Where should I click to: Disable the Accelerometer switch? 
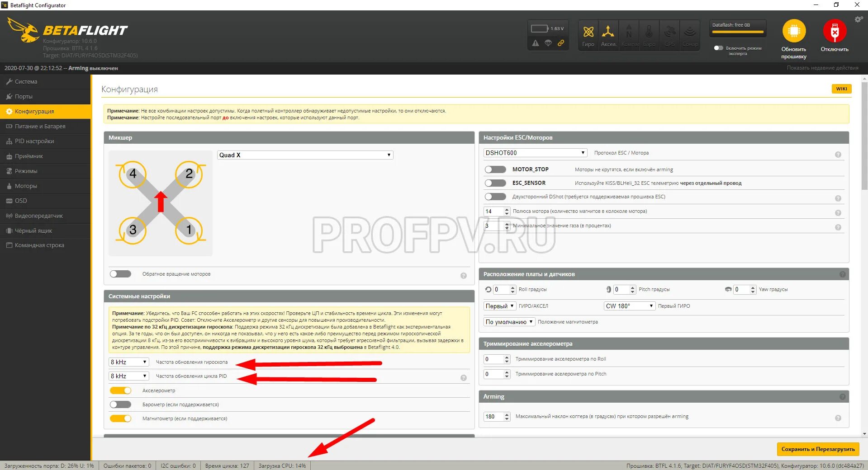[x=120, y=390]
